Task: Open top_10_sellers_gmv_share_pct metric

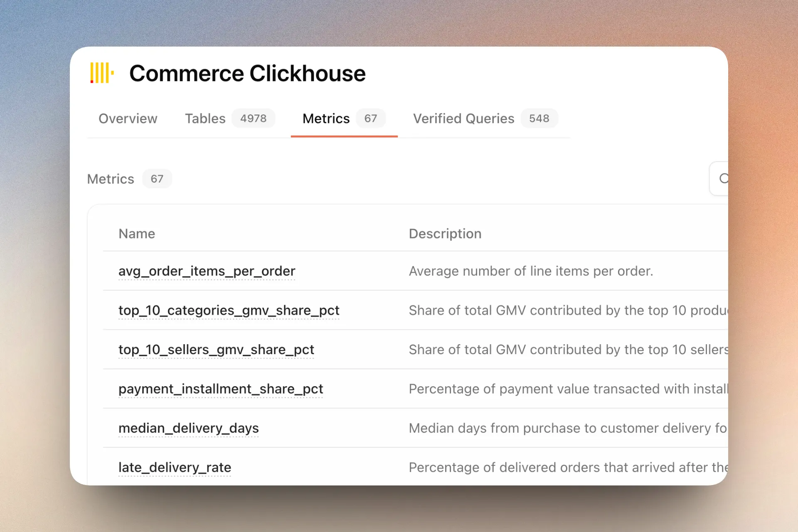Action: point(216,350)
